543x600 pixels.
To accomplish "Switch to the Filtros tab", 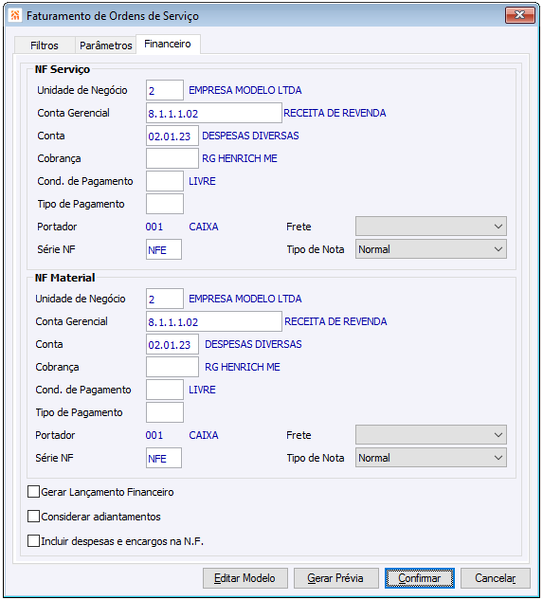I will [x=44, y=46].
